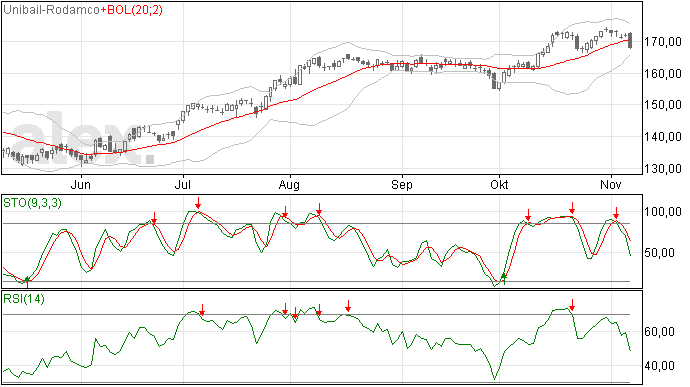Click the 150,00 price axis value
Image resolution: width=690 pixels, height=387 pixels.
(x=663, y=105)
